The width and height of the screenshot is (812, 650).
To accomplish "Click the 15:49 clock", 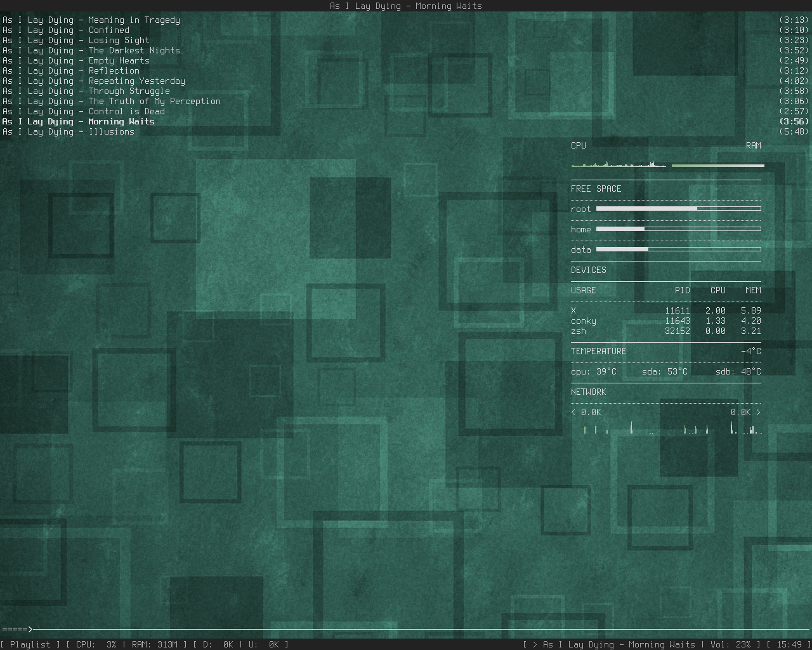I will pos(789,645).
